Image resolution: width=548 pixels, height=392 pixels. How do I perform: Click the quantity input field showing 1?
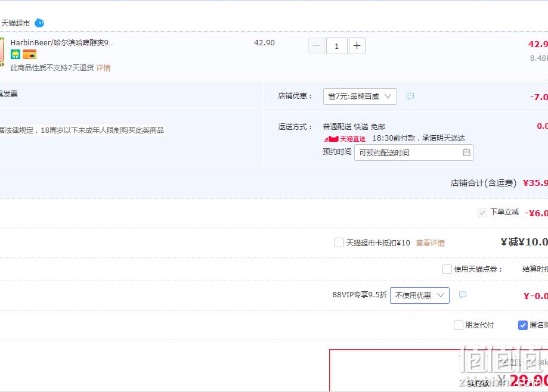click(x=337, y=46)
